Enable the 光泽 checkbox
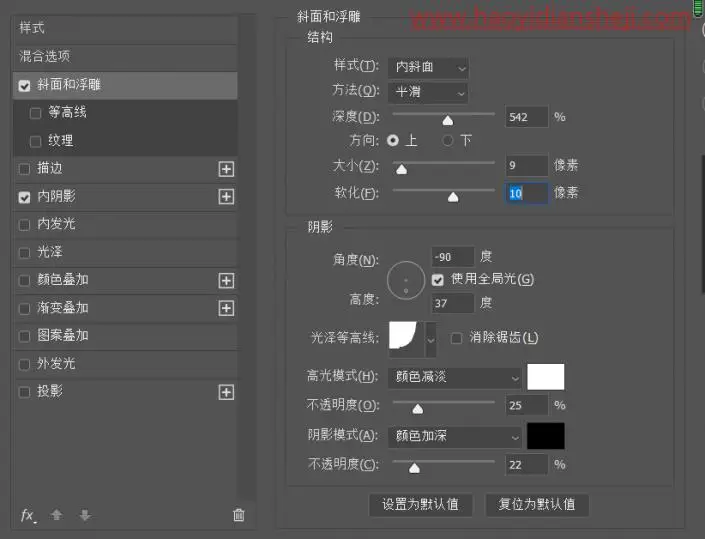The width and height of the screenshot is (705, 539). (x=24, y=253)
